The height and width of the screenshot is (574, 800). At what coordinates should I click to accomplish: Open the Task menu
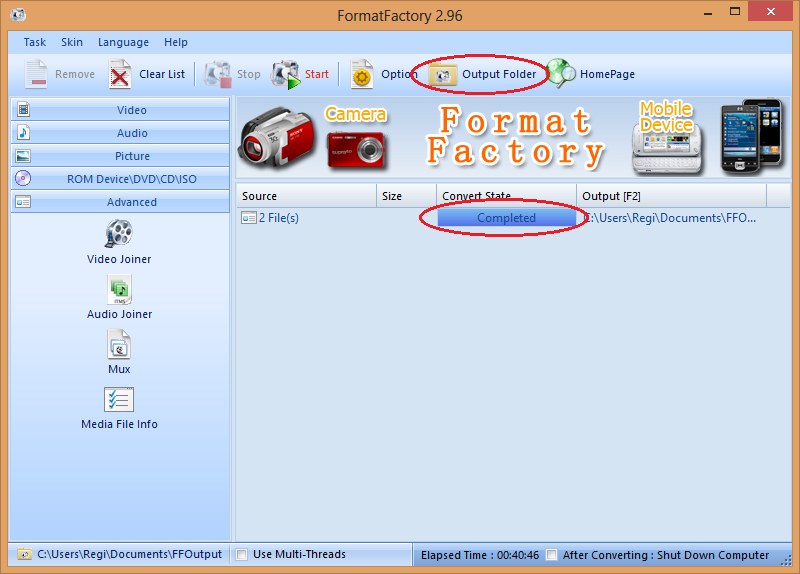(x=35, y=42)
